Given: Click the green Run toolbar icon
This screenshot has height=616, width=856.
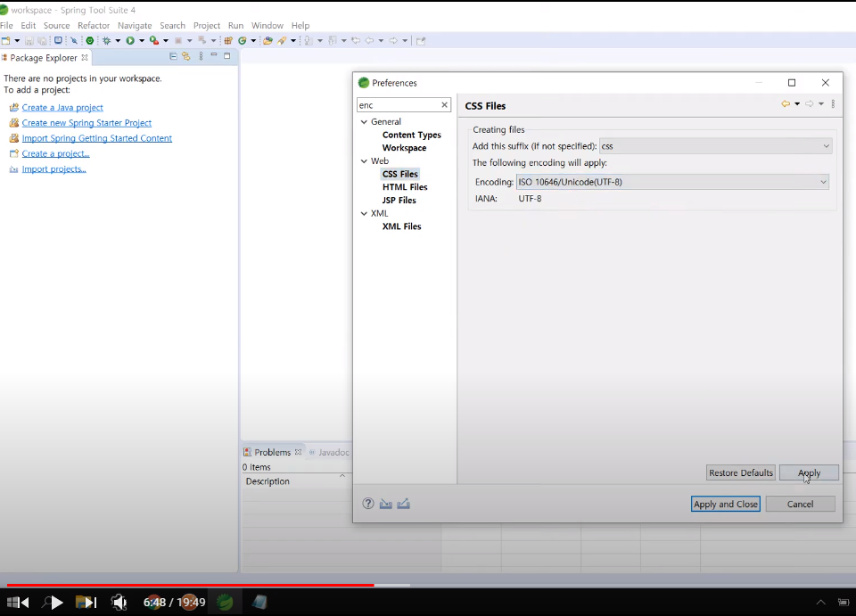Looking at the screenshot, I should click(130, 40).
